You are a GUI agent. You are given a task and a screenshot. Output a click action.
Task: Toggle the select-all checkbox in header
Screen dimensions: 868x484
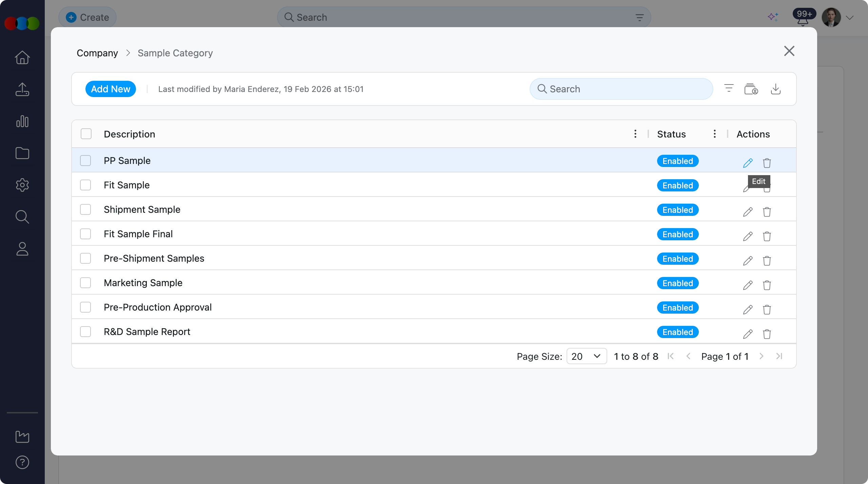(86, 134)
